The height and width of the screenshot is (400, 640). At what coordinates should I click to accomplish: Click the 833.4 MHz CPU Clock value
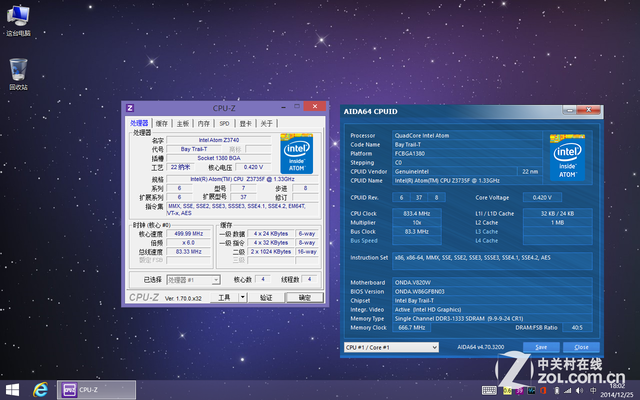[417, 213]
